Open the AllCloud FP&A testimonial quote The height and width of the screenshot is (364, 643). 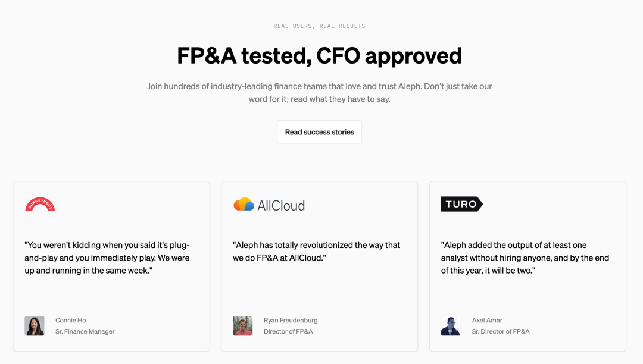316,252
